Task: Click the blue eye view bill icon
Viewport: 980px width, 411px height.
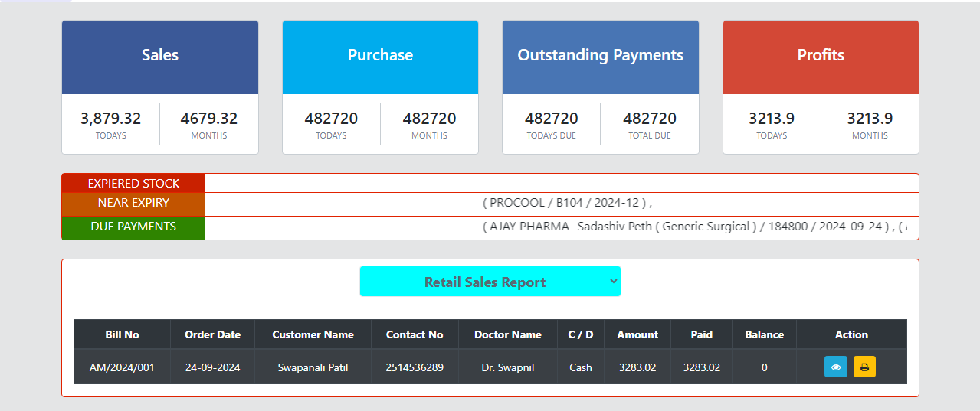Action: 835,367
